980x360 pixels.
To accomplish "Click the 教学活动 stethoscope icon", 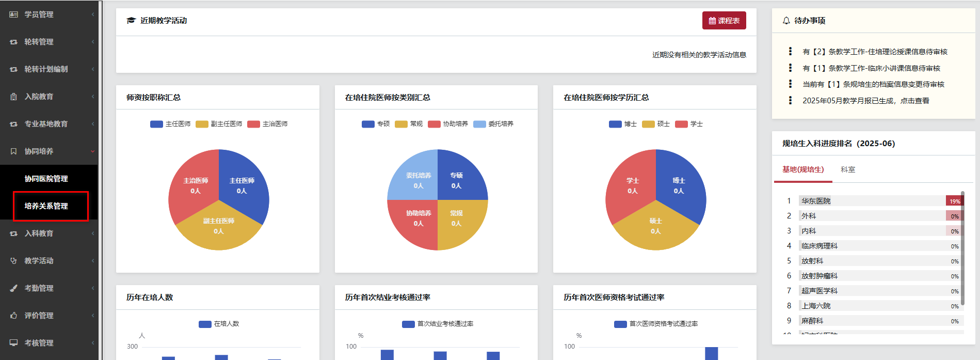I will pos(13,261).
